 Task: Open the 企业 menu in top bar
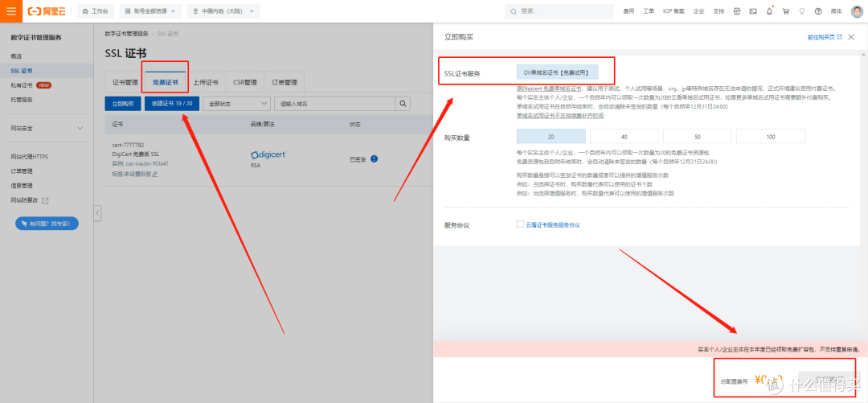699,11
